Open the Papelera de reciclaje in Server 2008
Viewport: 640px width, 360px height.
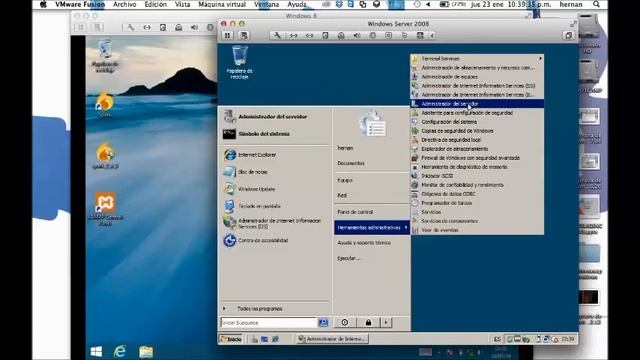click(x=240, y=62)
